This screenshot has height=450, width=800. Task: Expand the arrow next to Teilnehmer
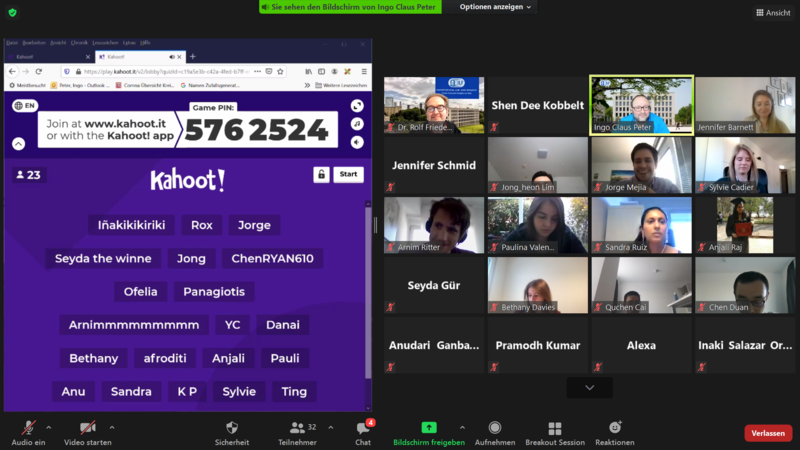pos(331,428)
